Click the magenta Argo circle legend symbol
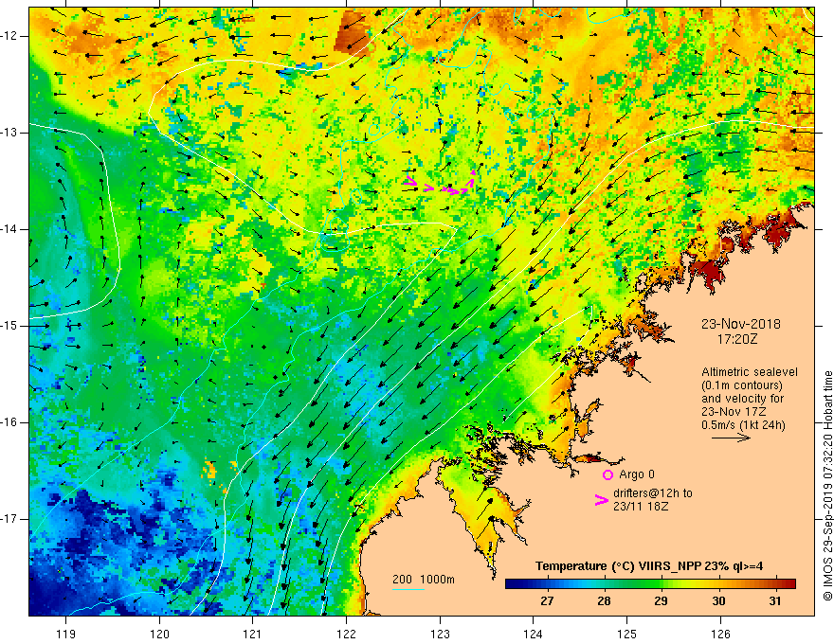The height and width of the screenshot is (644, 834). 607,474
